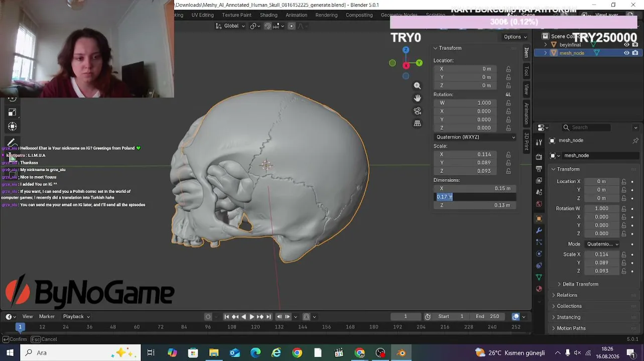Screen dimensions: 644x361
Task: Open the Output properties tab icon
Action: (539, 168)
